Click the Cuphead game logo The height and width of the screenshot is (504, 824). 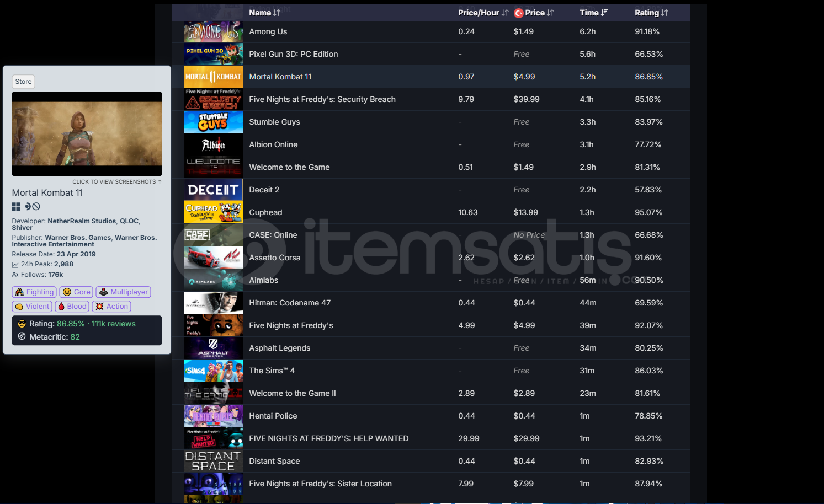(x=213, y=212)
